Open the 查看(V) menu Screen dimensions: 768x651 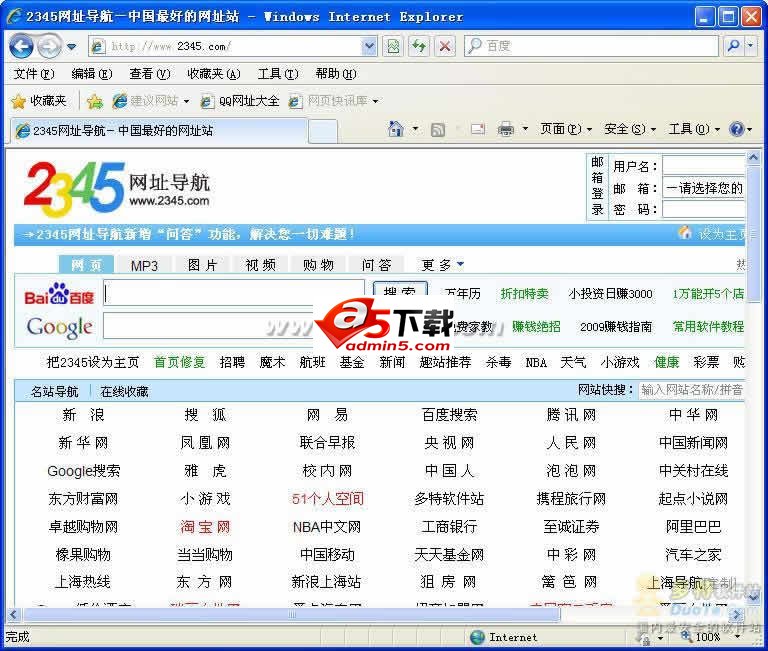pyautogui.click(x=149, y=74)
